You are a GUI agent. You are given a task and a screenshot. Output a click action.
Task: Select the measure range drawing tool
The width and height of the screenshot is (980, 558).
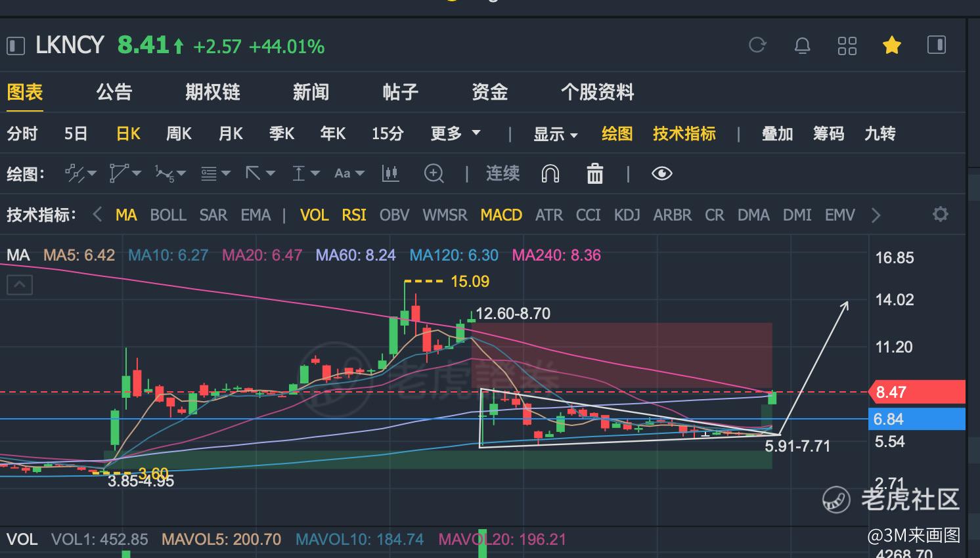(x=298, y=173)
